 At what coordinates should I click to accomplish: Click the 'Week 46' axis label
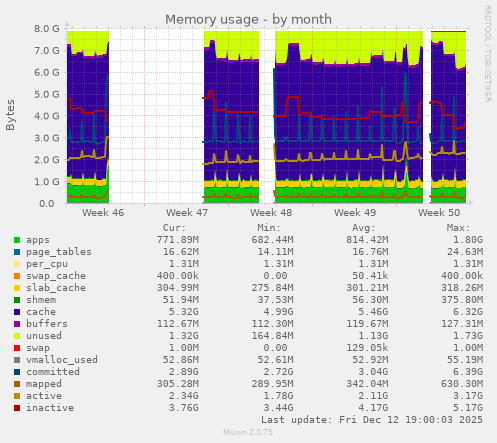click(x=103, y=213)
